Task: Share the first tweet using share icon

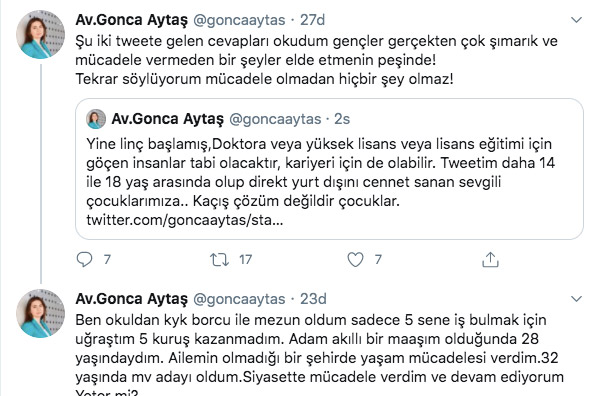Action: click(490, 260)
